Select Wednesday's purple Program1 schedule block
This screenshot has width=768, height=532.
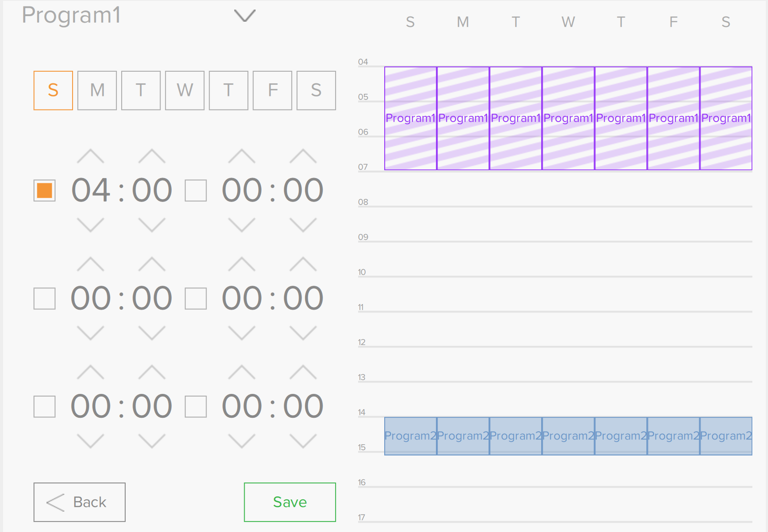(568, 118)
